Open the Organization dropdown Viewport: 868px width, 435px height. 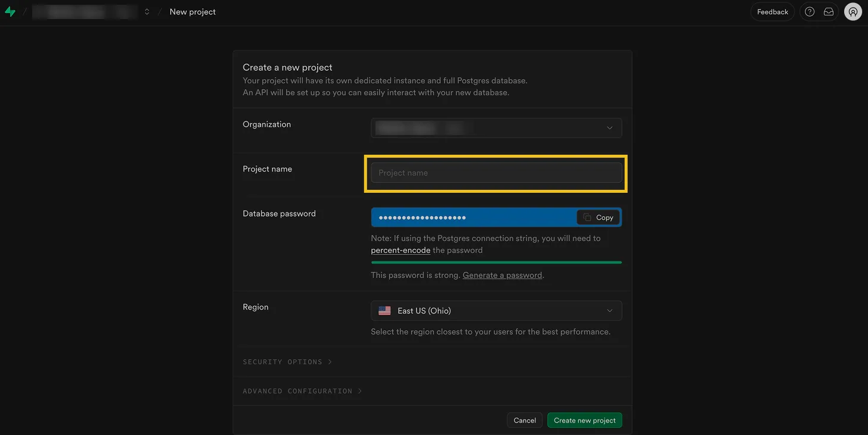point(496,128)
